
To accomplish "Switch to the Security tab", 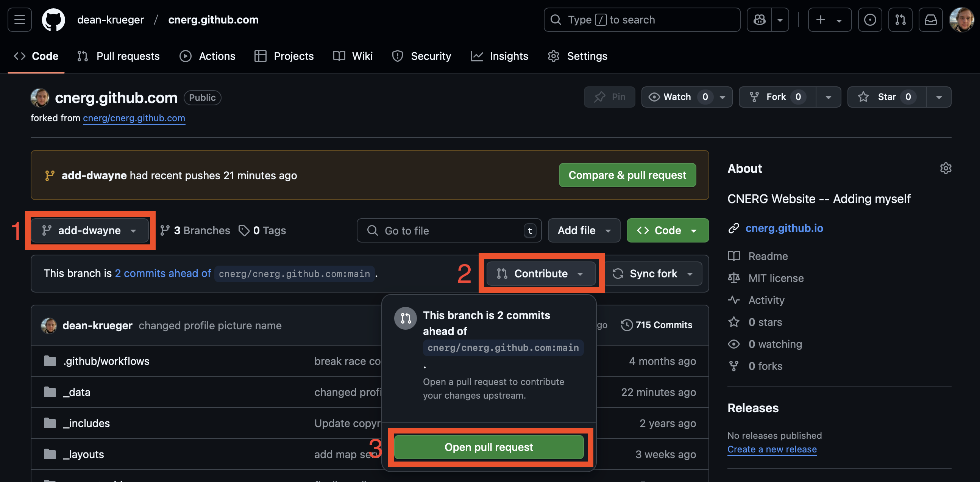I will point(421,56).
